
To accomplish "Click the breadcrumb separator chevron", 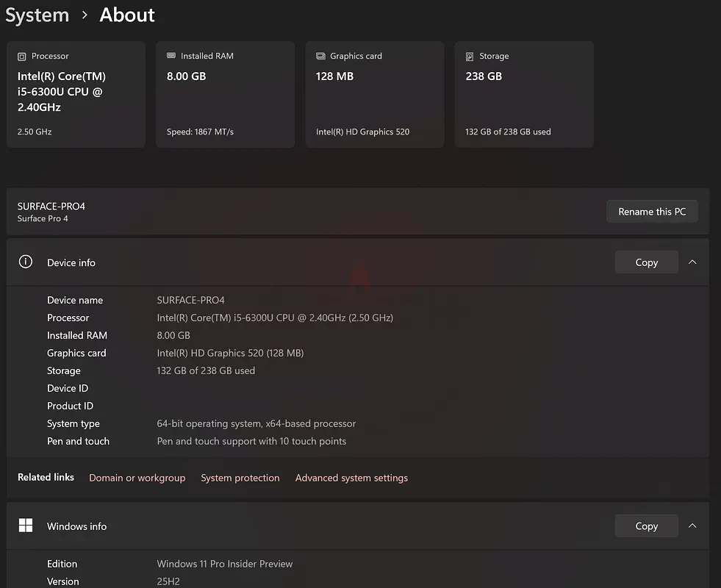I will click(84, 15).
